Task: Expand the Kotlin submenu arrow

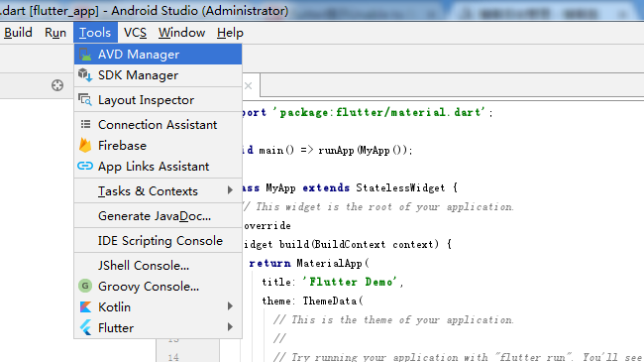Action: (x=230, y=306)
